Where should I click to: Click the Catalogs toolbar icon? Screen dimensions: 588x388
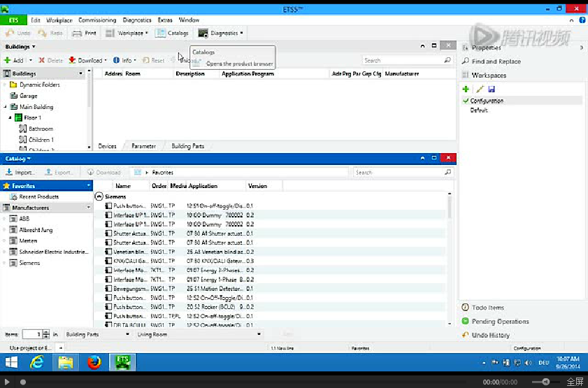point(162,33)
